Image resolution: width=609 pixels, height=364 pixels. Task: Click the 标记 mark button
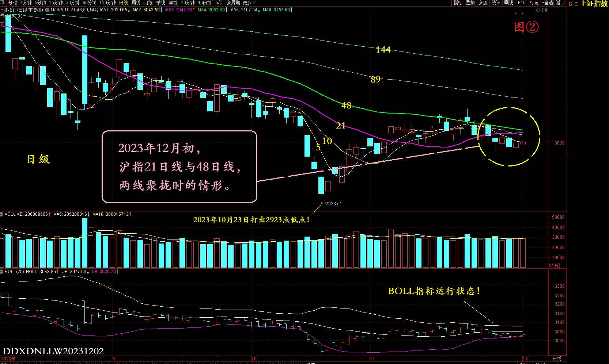[x=534, y=3]
